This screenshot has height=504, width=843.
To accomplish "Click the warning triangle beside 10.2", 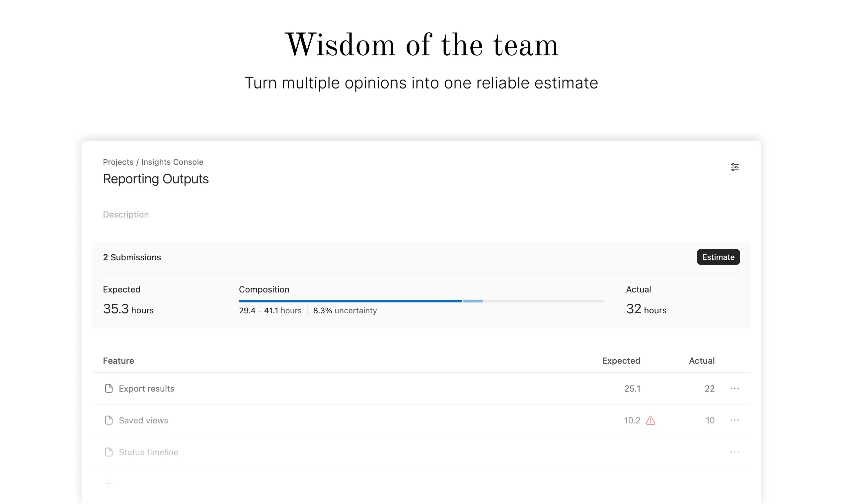I will click(650, 420).
